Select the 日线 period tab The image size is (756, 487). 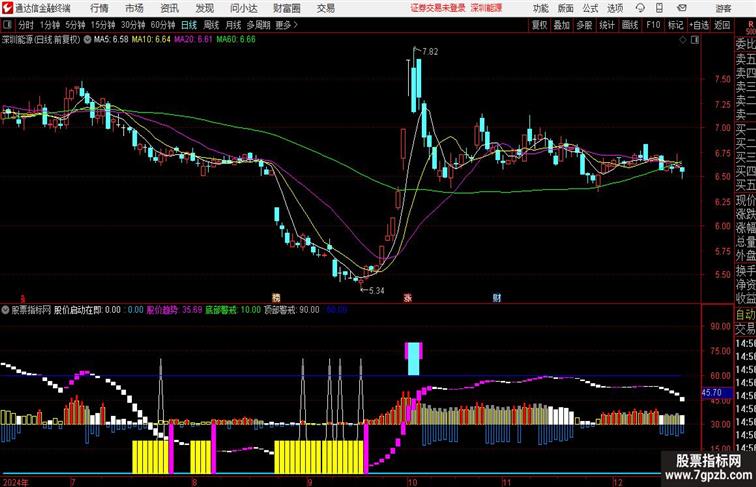(x=189, y=25)
